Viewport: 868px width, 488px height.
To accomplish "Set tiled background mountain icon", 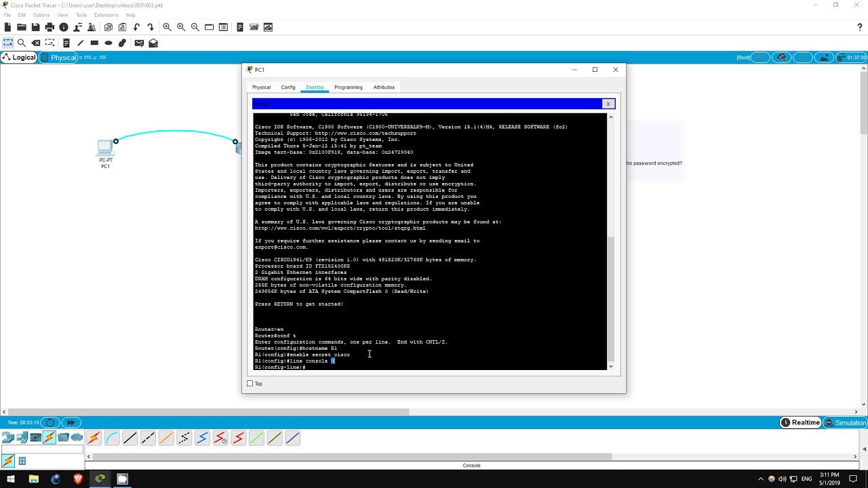I will tap(823, 58).
